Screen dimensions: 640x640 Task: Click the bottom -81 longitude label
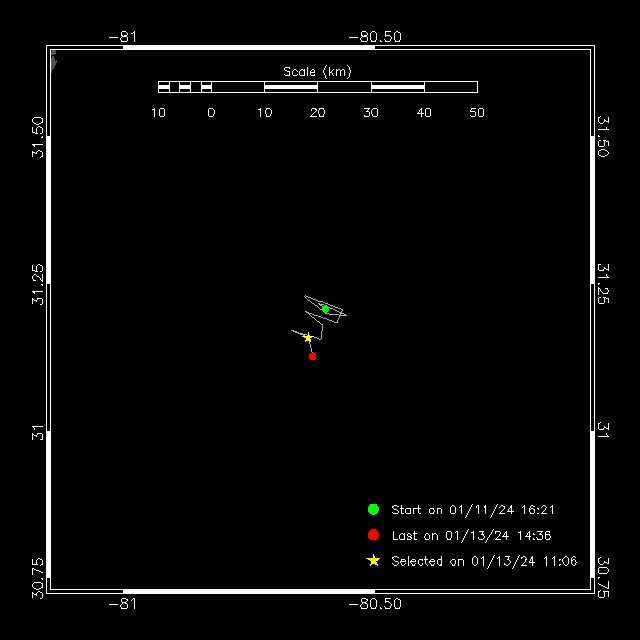tap(123, 604)
